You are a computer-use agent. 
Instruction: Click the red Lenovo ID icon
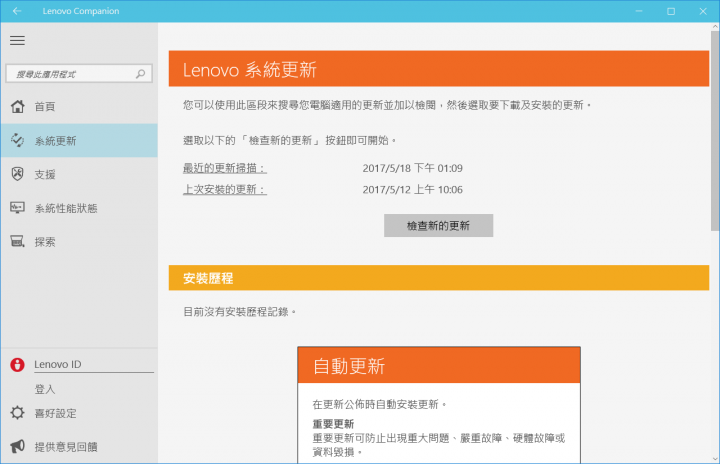click(x=17, y=365)
